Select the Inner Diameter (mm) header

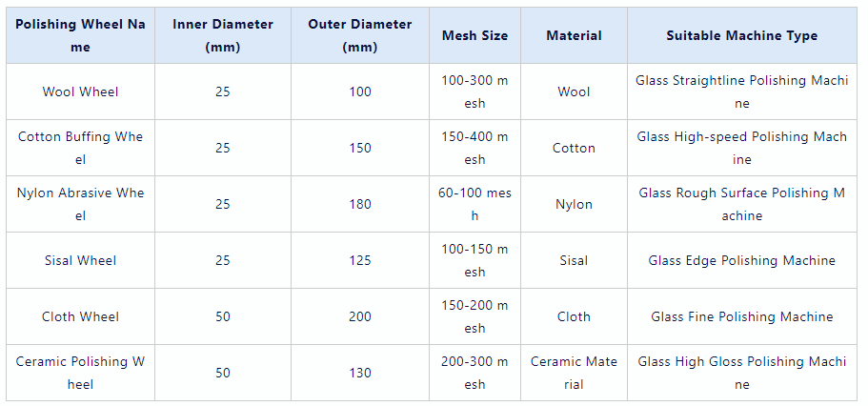[223, 36]
